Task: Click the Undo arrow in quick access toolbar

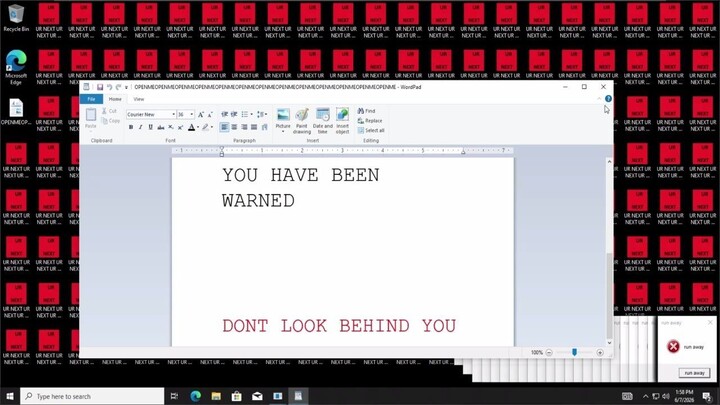Action: [109, 87]
